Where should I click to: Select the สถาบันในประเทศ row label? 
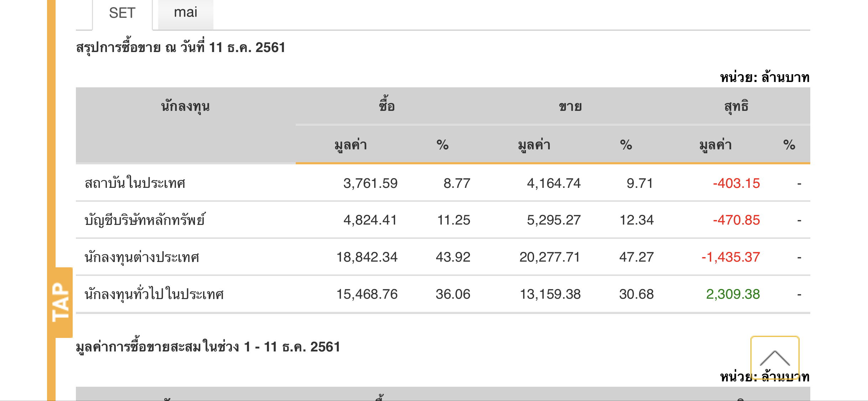tap(135, 183)
